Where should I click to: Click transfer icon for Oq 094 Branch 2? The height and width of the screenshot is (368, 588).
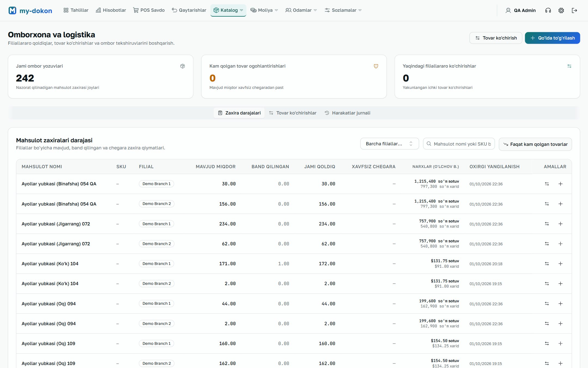pyautogui.click(x=547, y=324)
